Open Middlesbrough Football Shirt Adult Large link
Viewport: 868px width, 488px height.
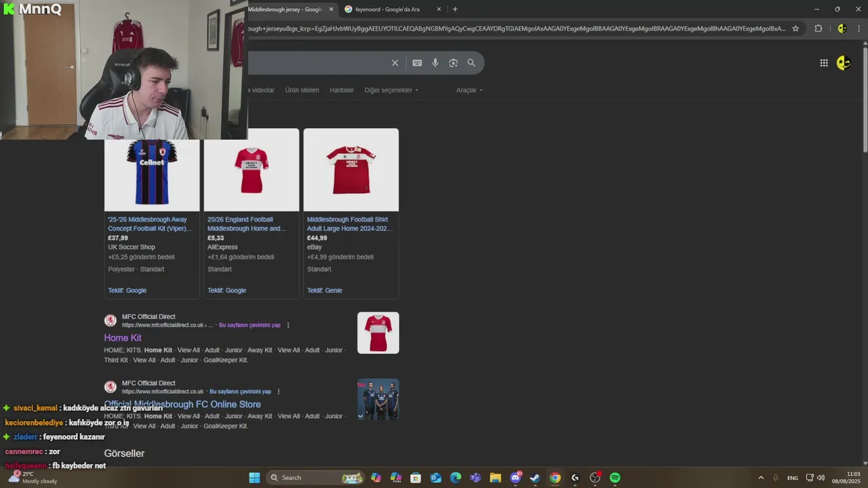pos(350,224)
